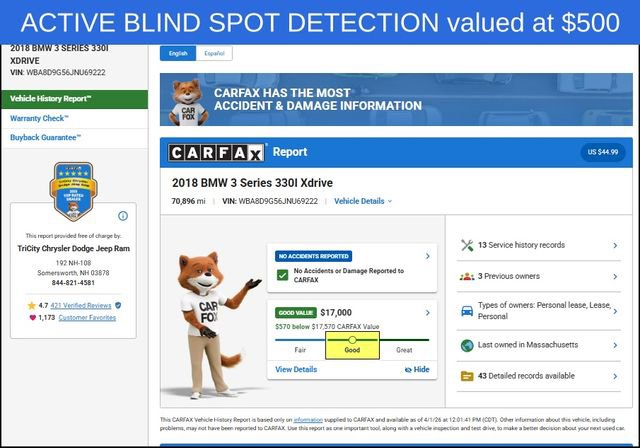
Task: Click the car icon for owner types
Action: (466, 310)
